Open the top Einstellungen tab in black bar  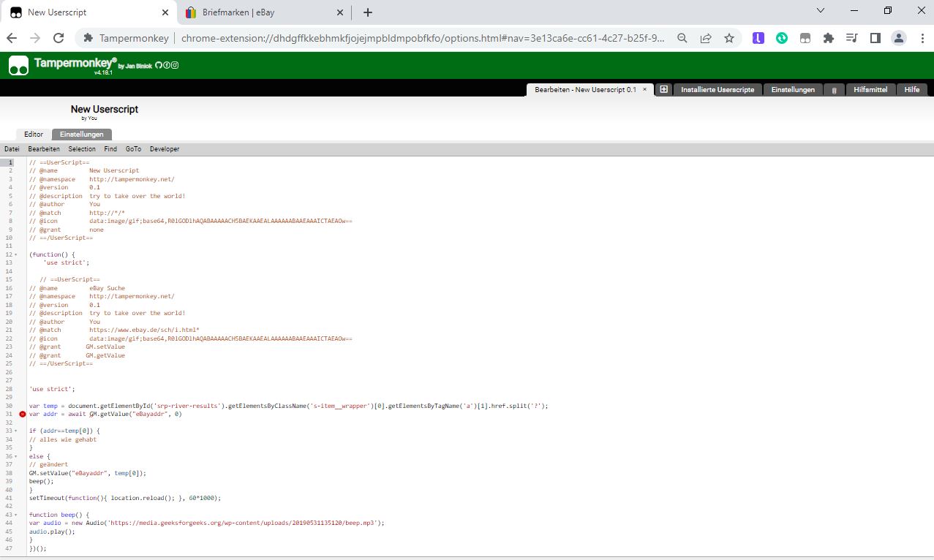pyautogui.click(x=793, y=90)
